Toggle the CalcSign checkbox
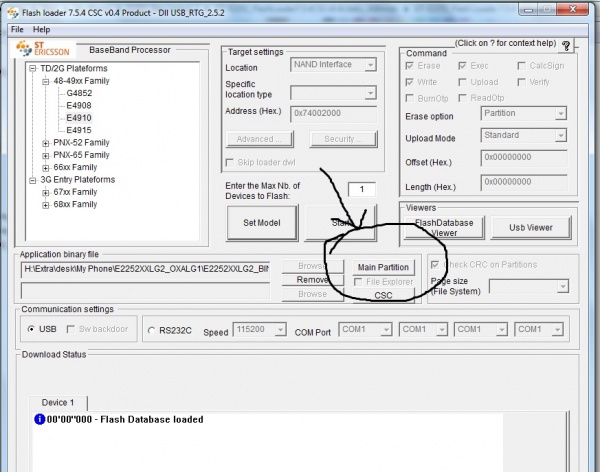The image size is (600, 472). pyautogui.click(x=521, y=66)
